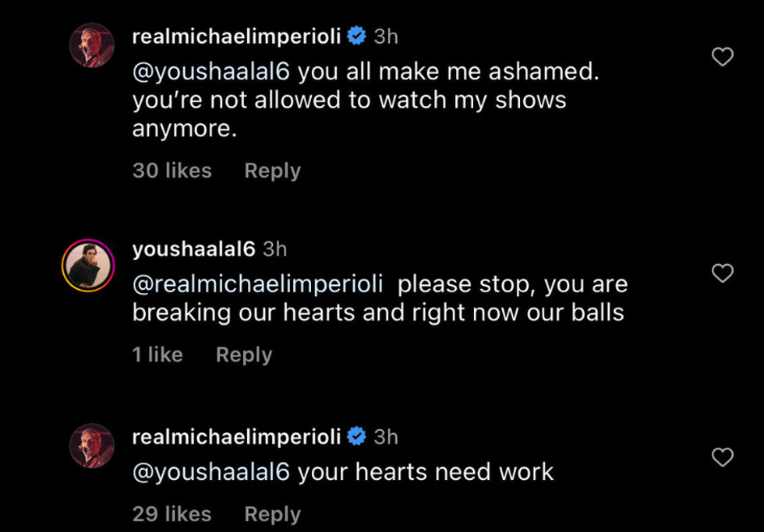Like the "you all make me ashamed" comment
Screen dimensions: 764x532
coord(723,57)
